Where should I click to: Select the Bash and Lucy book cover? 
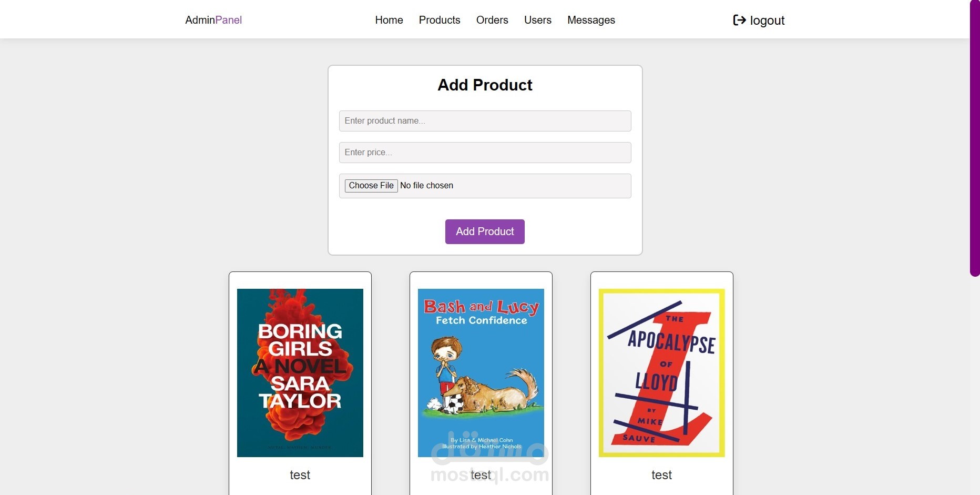point(481,372)
